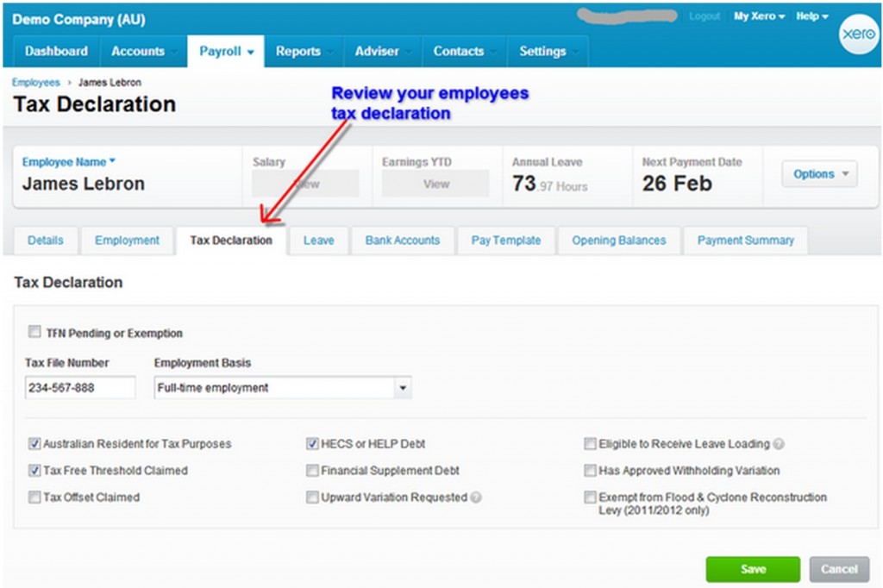The height and width of the screenshot is (588, 883).
Task: Switch to the Leave tab
Action: point(318,241)
